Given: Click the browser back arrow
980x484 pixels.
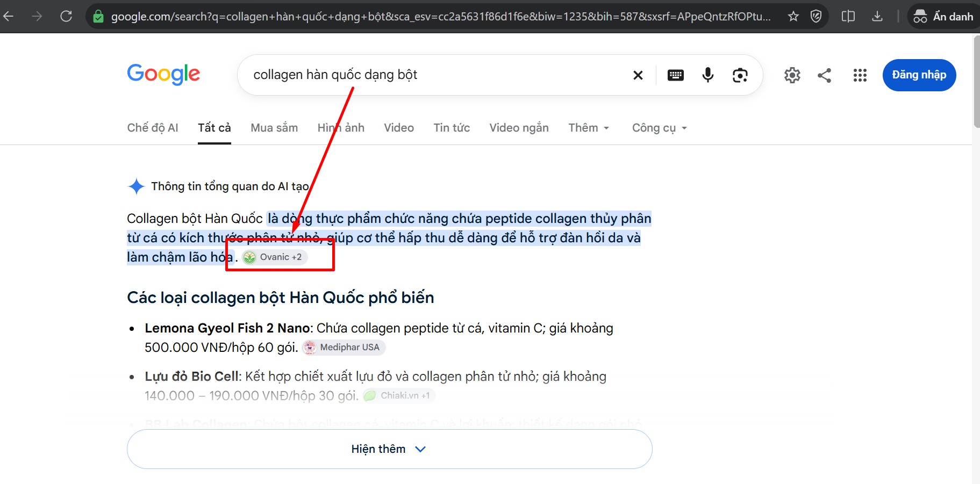Looking at the screenshot, I should coord(8,16).
